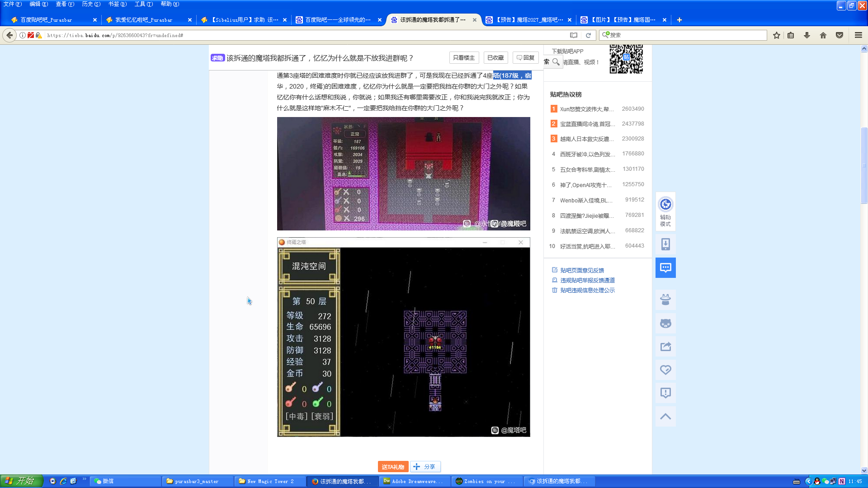Image resolution: width=868 pixels, height=488 pixels.
Task: Open the browser hamburger menu
Action: pos(859,35)
